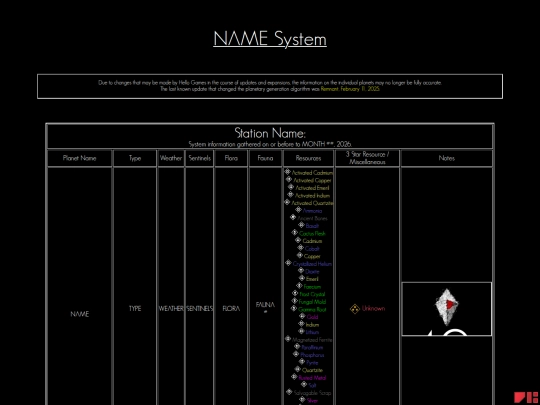The image size is (540, 405).
Task: Click the red Unknown resource text
Action: point(373,309)
